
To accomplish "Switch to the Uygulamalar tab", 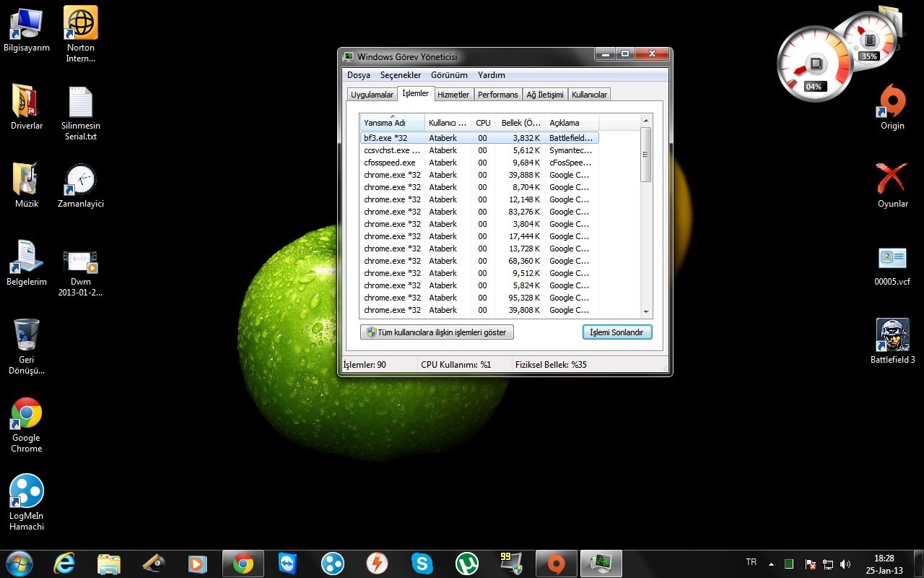I will [x=372, y=95].
